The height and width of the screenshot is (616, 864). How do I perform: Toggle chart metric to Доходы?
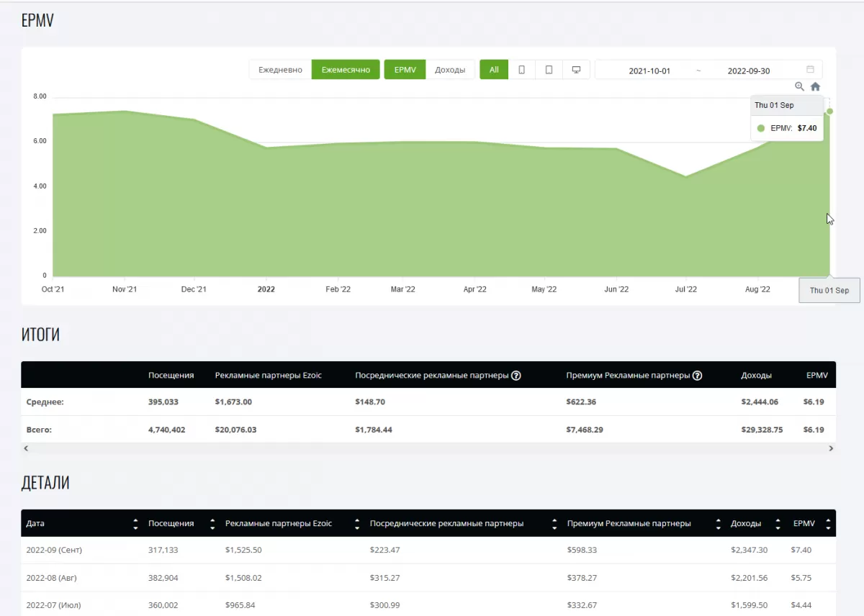coord(450,70)
